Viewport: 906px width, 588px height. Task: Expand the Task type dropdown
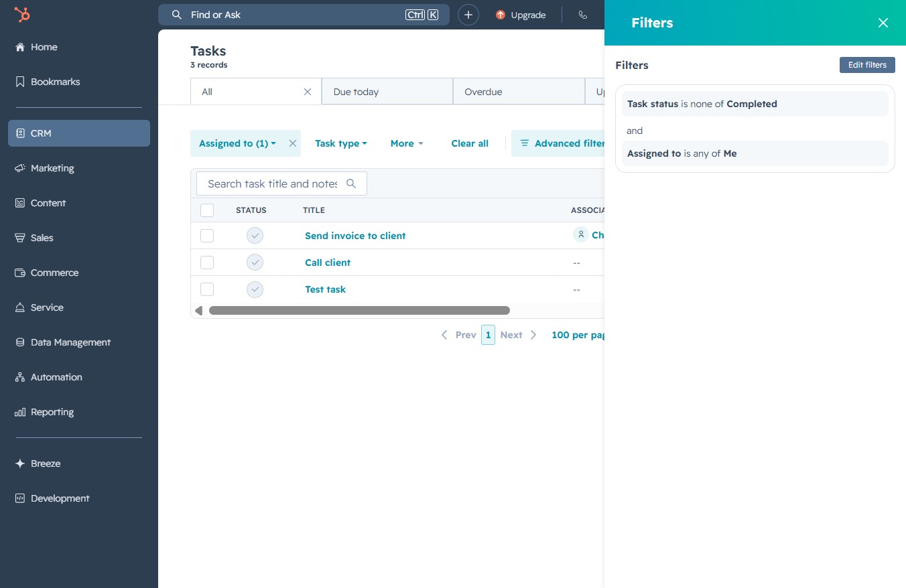click(x=341, y=143)
